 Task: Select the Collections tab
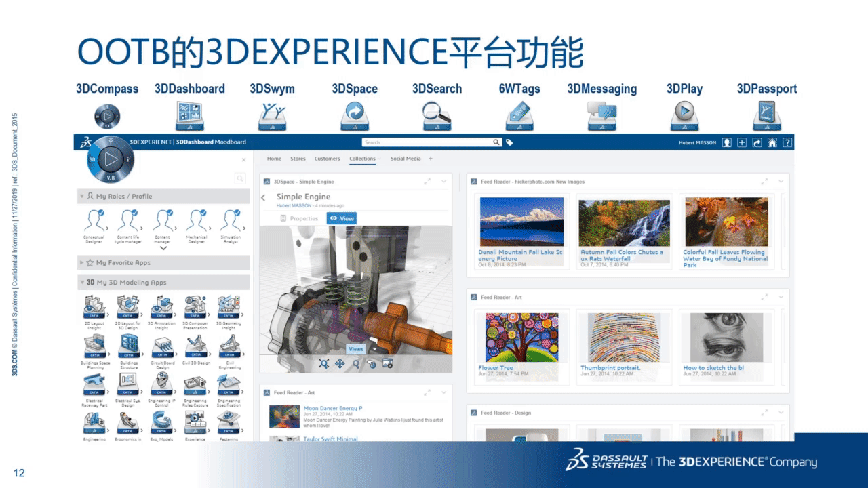pyautogui.click(x=362, y=159)
